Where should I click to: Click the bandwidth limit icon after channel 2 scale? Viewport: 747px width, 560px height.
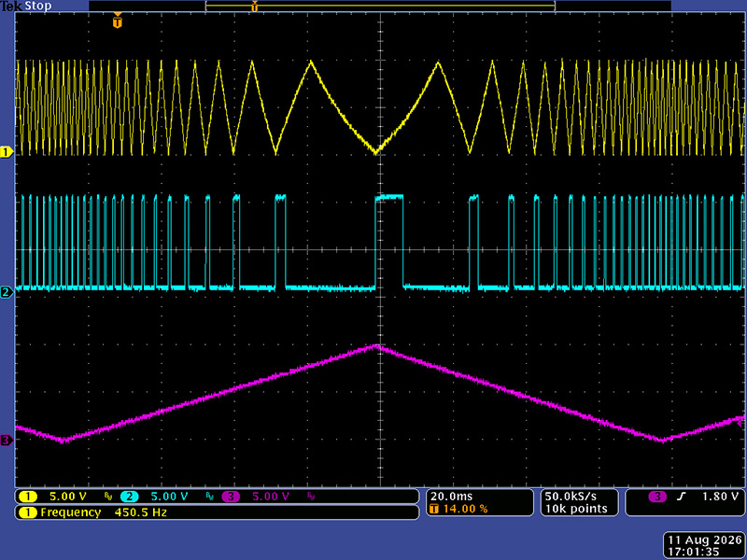click(209, 497)
